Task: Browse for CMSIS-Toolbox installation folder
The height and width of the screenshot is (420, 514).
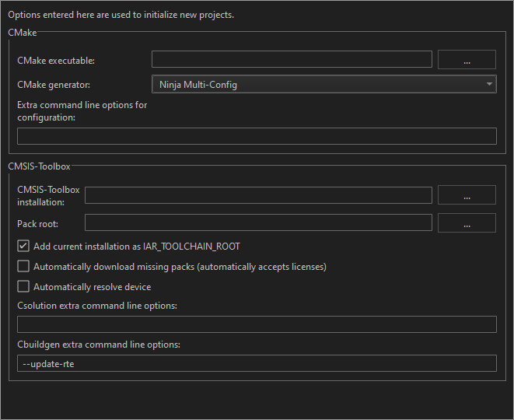Action: pos(467,195)
